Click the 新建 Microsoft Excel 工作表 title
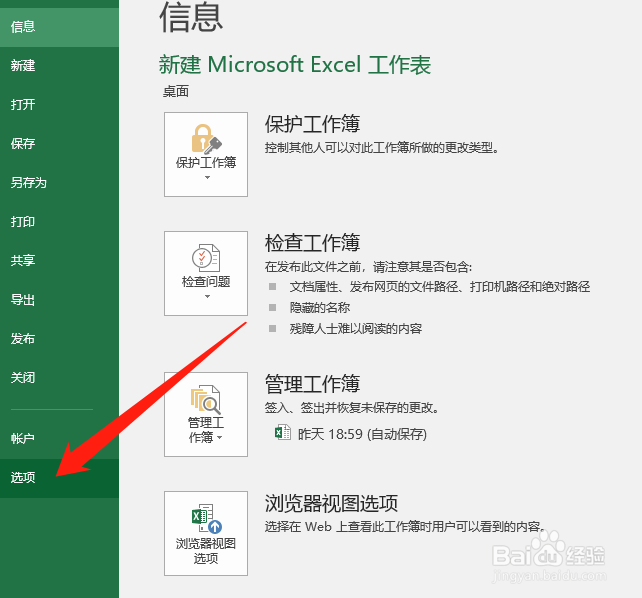 (295, 65)
